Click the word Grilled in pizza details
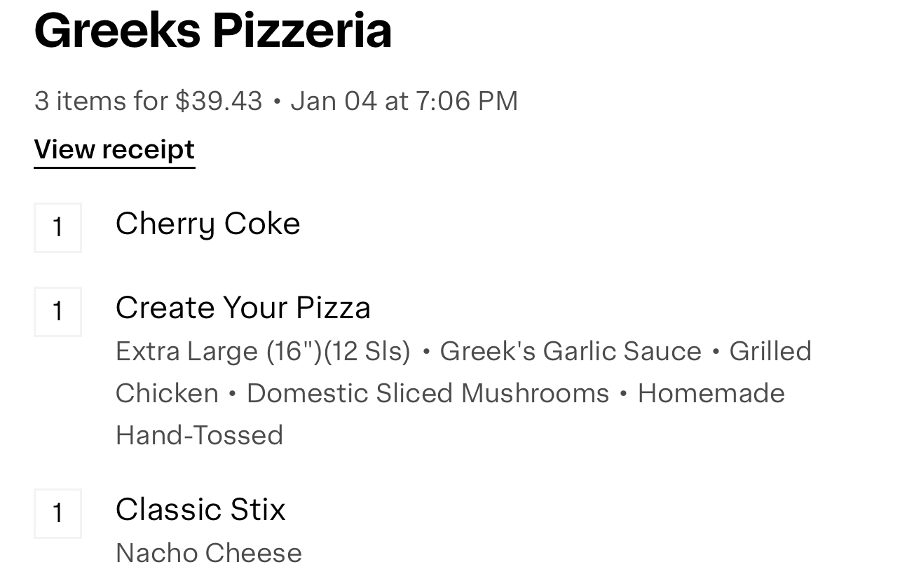 point(770,351)
